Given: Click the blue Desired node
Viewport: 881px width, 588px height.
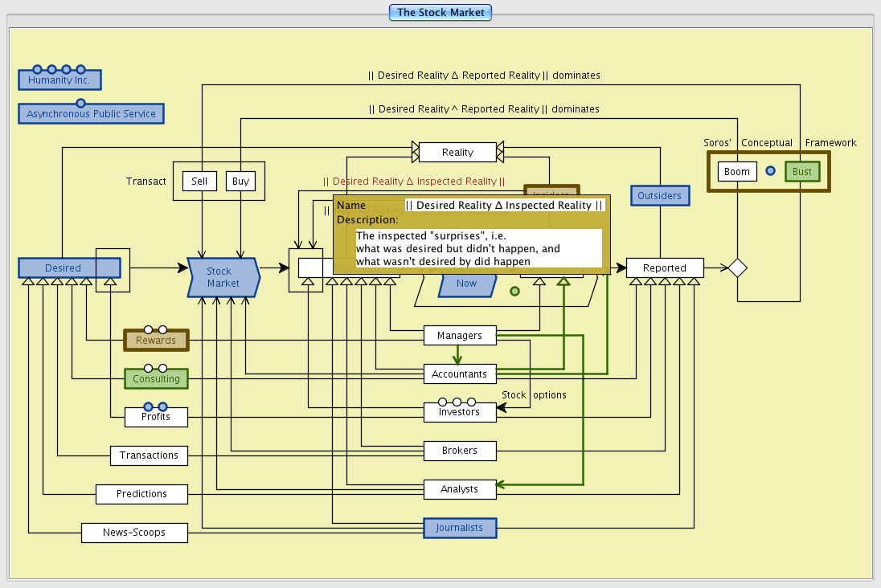Looking at the screenshot, I should (x=63, y=268).
